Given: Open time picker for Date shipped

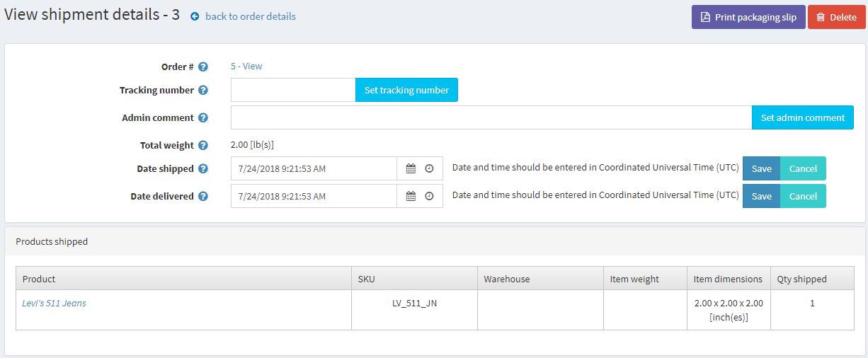Looking at the screenshot, I should [429, 169].
